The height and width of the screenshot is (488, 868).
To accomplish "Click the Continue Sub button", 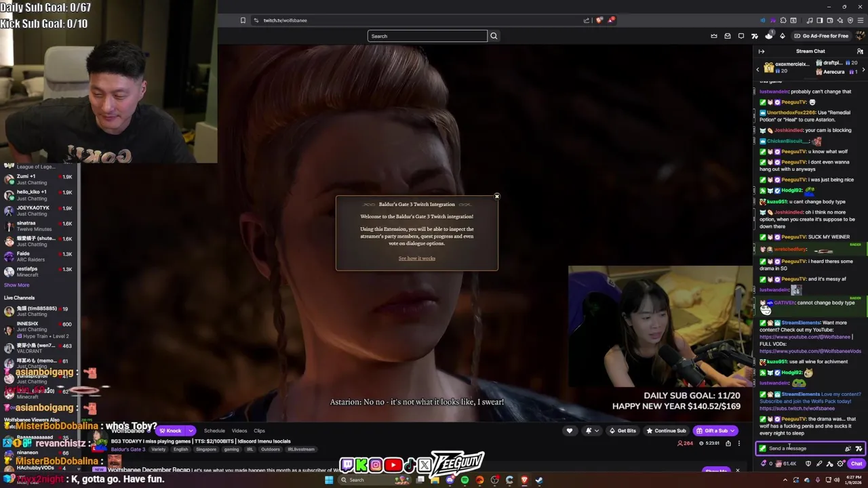I will tap(666, 431).
